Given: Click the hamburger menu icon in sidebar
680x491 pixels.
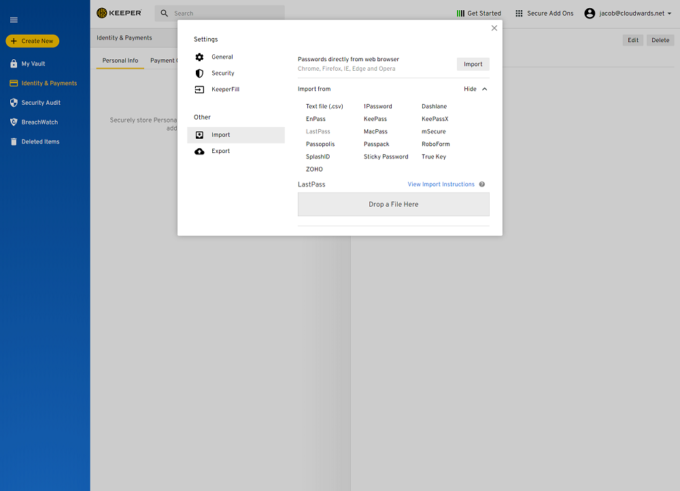Looking at the screenshot, I should (x=14, y=19).
